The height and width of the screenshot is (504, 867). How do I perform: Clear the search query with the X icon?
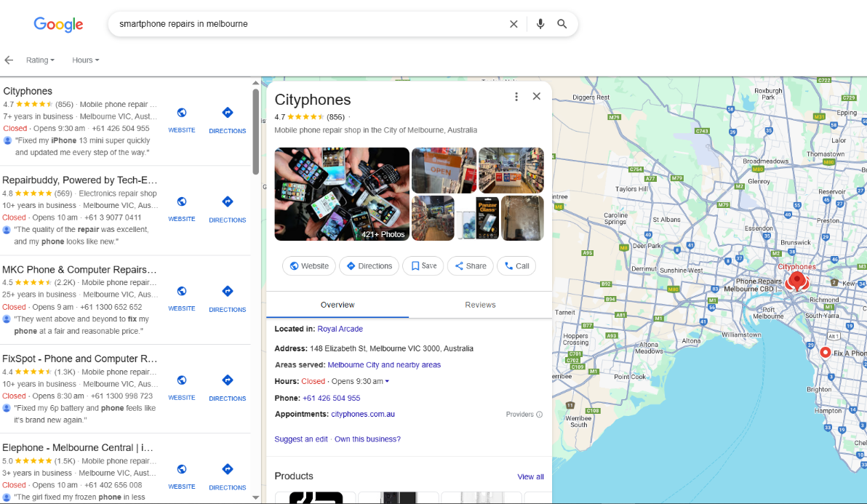(514, 24)
